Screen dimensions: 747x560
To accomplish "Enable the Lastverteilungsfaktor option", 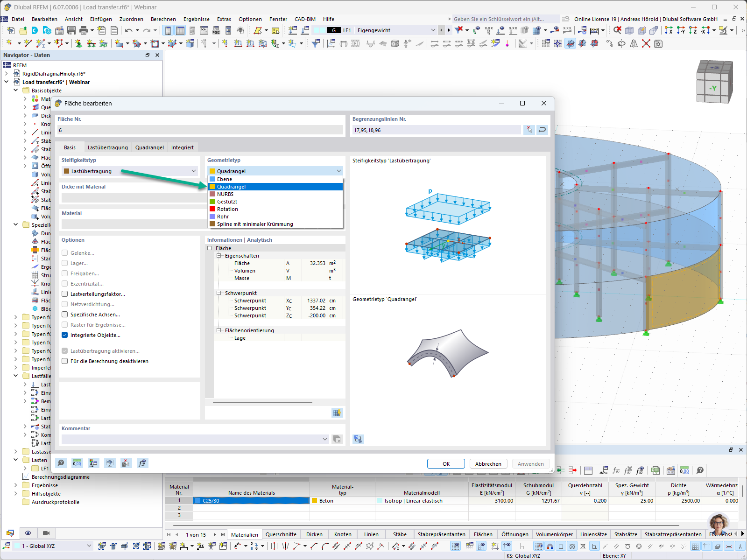I will tap(65, 294).
